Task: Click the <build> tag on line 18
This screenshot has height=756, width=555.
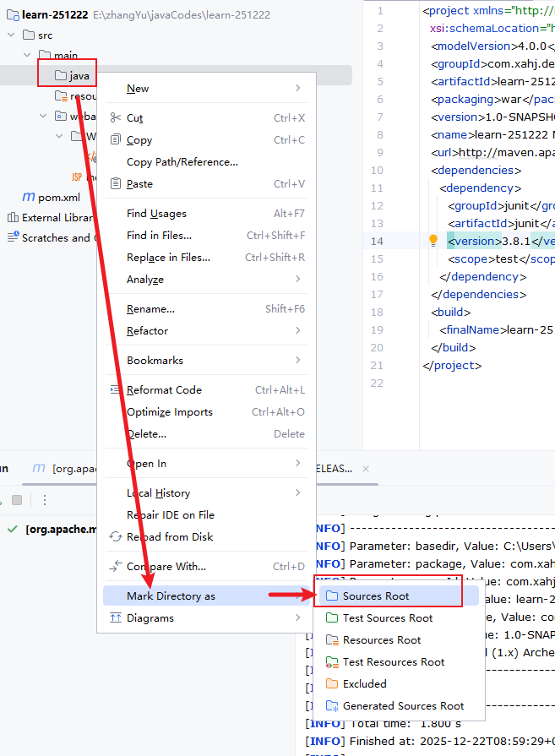Action: click(451, 312)
